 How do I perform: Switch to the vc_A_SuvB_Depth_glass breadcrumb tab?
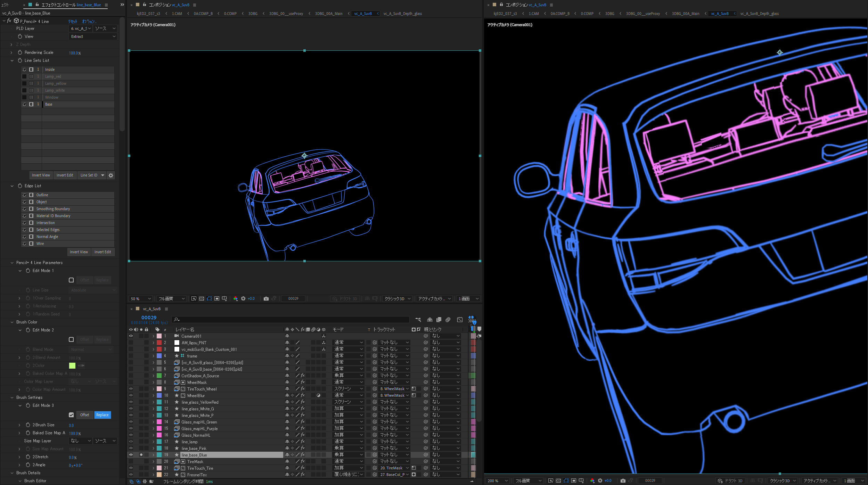[403, 14]
